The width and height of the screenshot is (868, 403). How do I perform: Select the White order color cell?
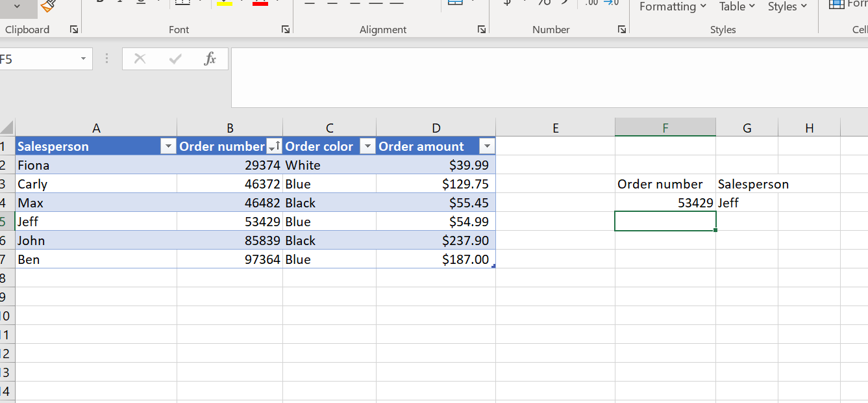[330, 165]
